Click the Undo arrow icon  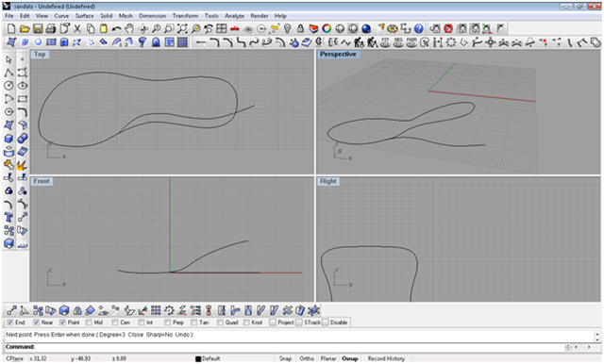pyautogui.click(x=117, y=29)
